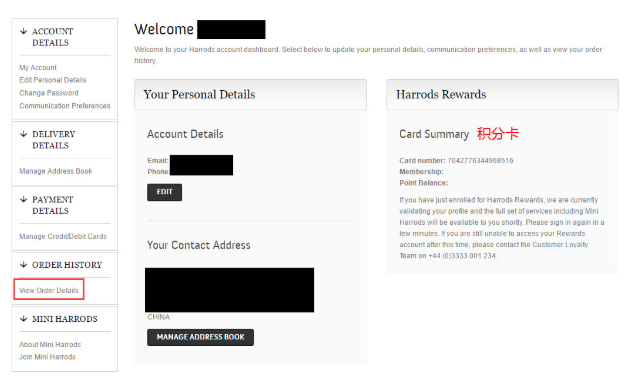Image resolution: width=628 pixels, height=384 pixels.
Task: Collapse the Order History arrow icon
Action: [24, 265]
